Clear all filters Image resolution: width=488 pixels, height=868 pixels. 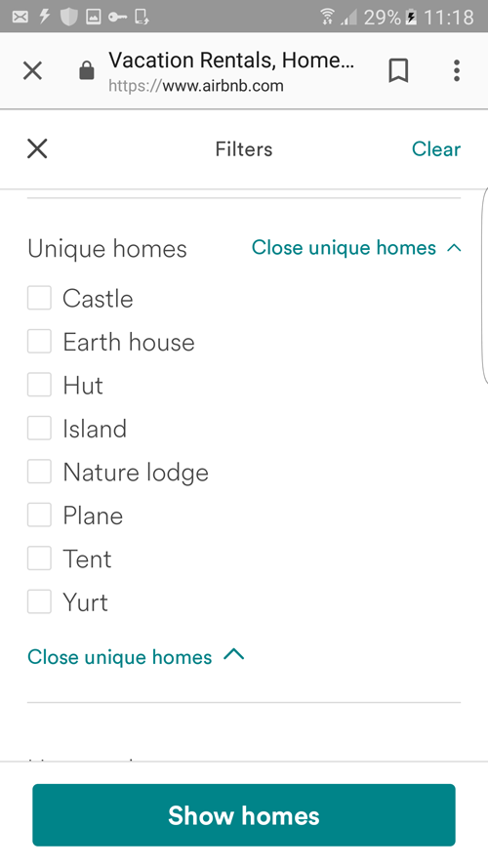[436, 149]
